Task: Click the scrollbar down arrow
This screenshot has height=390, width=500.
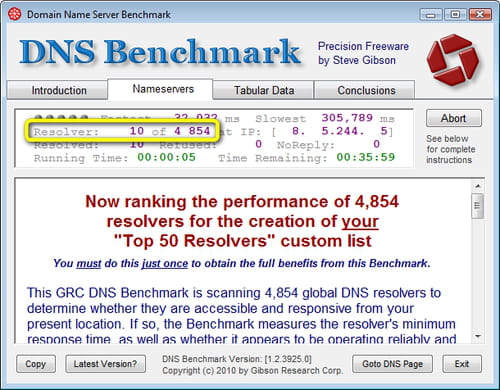Action: pos(478,336)
